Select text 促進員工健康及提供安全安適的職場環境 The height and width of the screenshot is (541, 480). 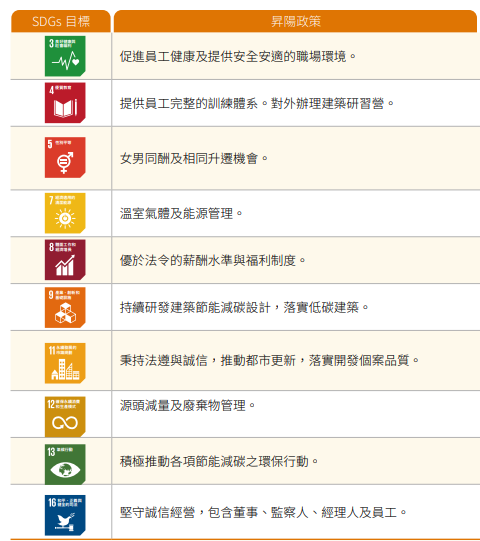pos(233,56)
